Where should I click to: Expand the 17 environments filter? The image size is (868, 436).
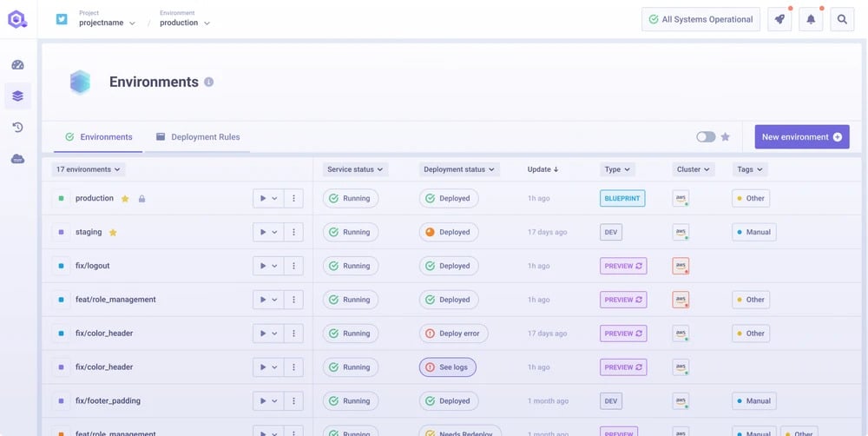[x=89, y=169]
